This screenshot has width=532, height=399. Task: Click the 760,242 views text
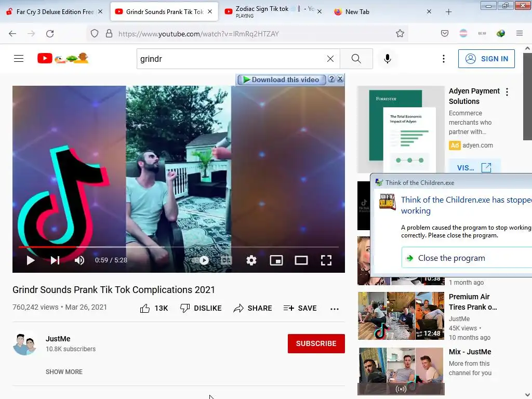pos(35,307)
